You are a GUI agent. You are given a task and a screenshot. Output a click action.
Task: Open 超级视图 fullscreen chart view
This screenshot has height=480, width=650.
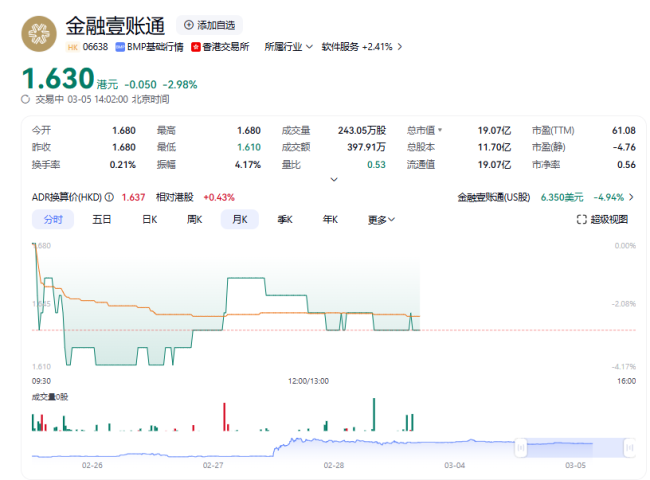click(602, 219)
